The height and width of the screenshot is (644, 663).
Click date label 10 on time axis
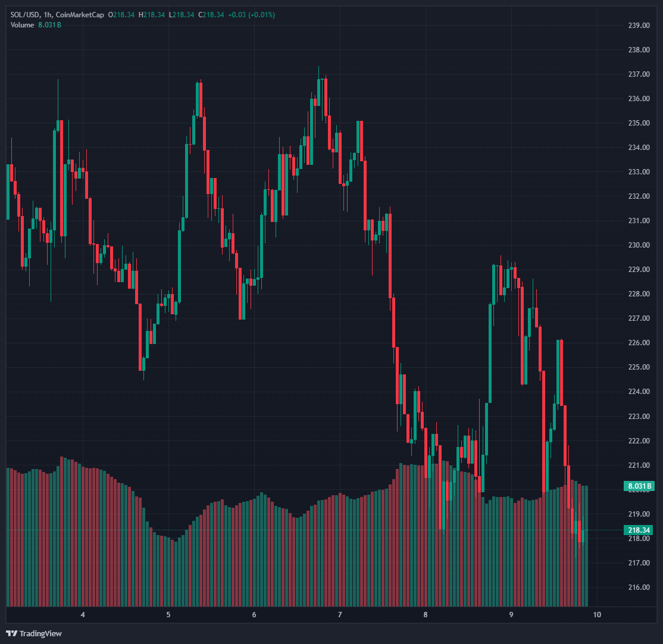coord(597,615)
